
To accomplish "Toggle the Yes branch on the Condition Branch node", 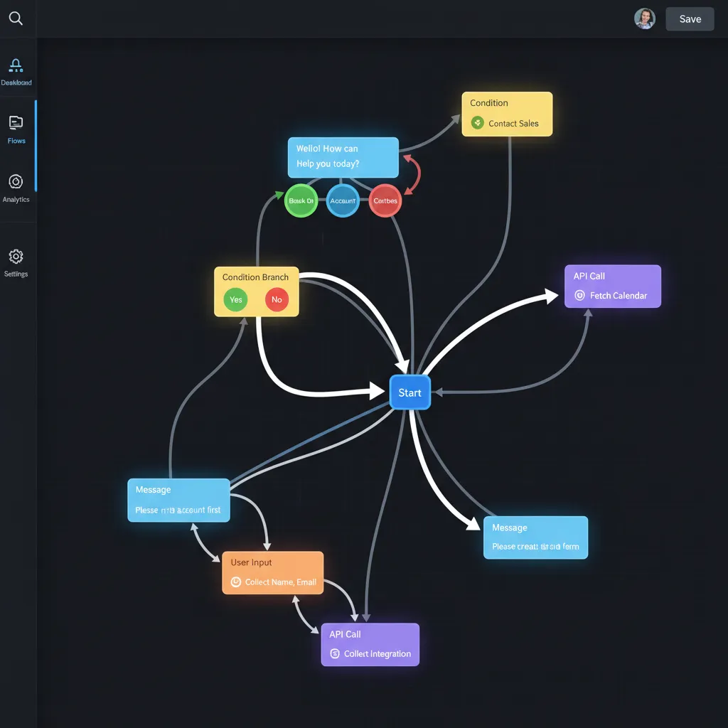I will (x=235, y=299).
